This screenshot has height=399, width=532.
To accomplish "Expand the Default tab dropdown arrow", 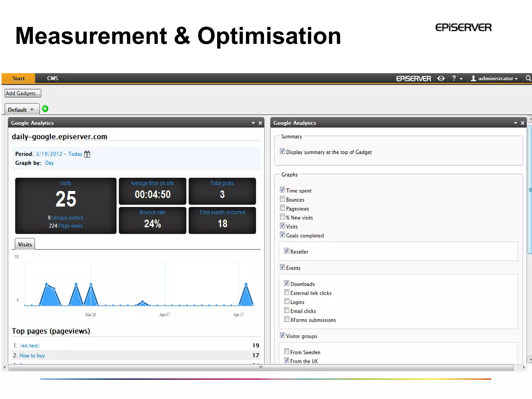I will click(x=32, y=110).
